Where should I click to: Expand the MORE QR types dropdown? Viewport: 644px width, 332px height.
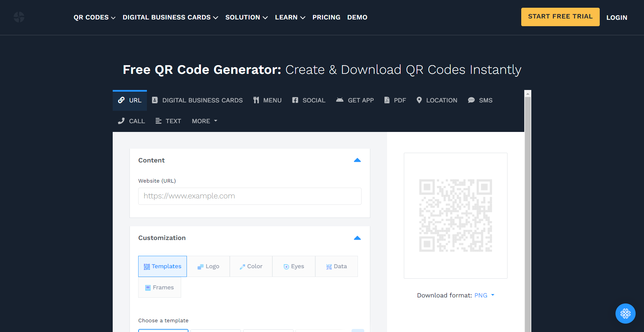(x=205, y=121)
